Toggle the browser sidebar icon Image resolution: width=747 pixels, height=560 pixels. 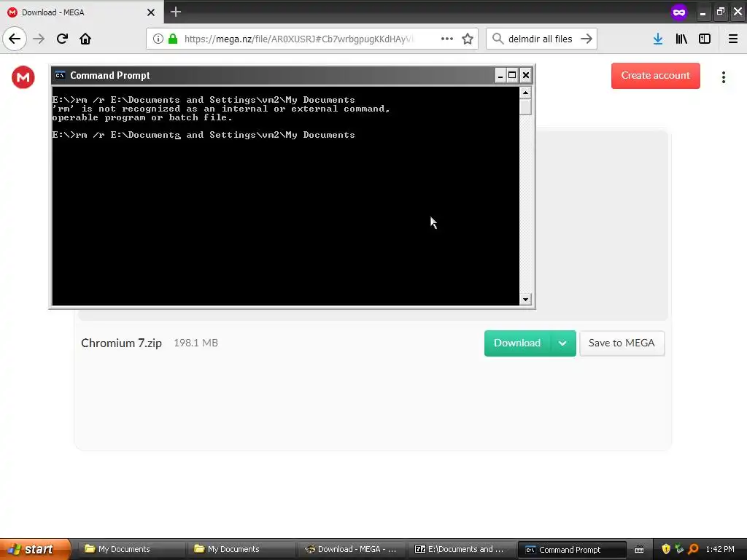705,39
